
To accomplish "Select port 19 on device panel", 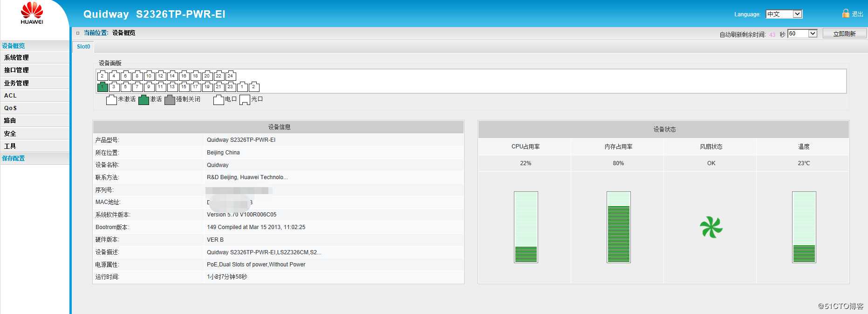I will (x=207, y=87).
